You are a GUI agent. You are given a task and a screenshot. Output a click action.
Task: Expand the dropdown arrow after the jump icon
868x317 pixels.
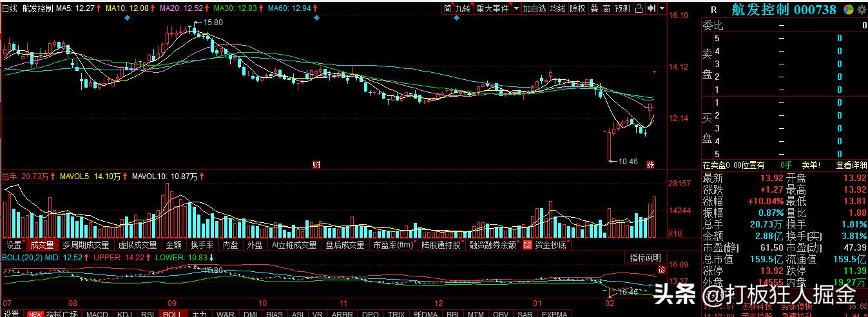pyautogui.click(x=662, y=8)
